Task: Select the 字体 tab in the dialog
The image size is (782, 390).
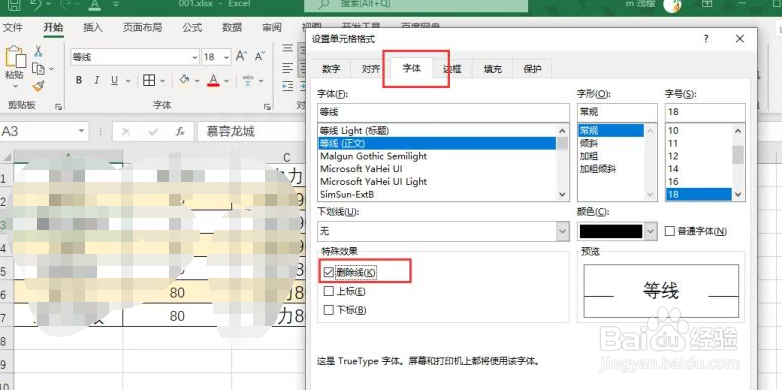Action: click(411, 68)
